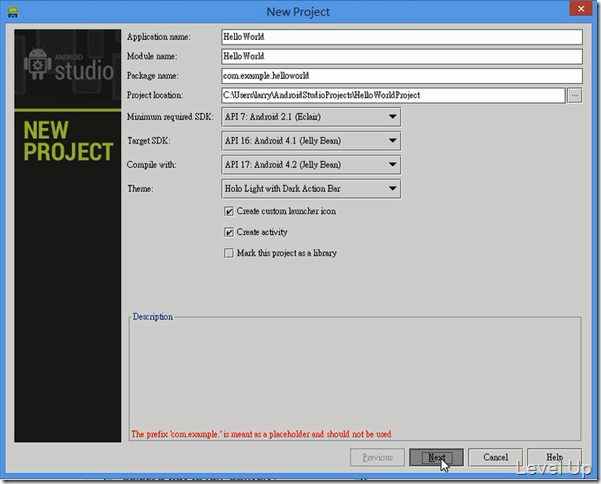Click into the Package name field
This screenshot has width=601, height=484.
[402, 76]
